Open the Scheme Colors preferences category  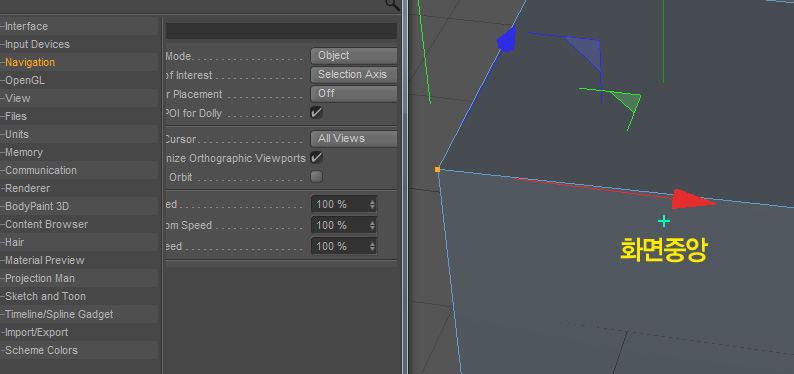[42, 350]
